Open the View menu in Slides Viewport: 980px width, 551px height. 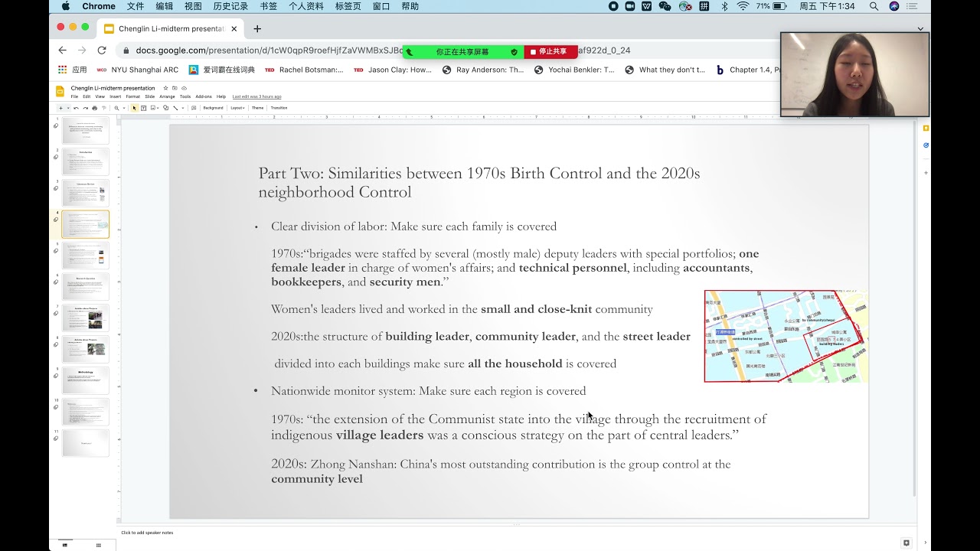100,96
